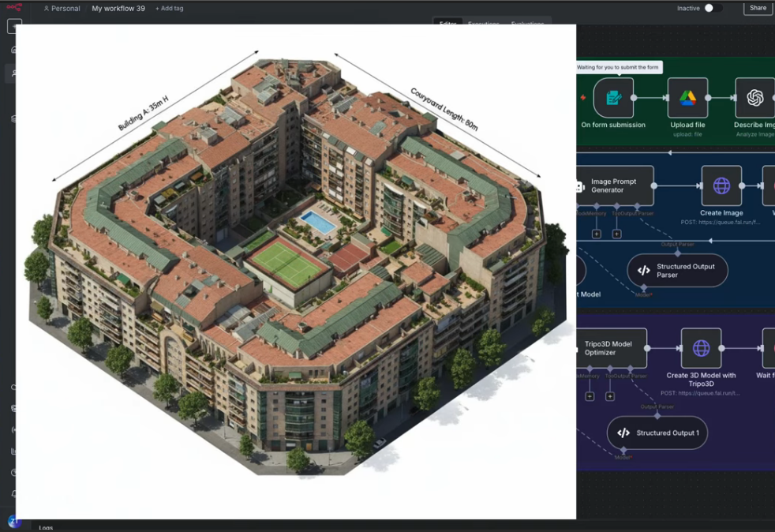Select the Structured Output 1 node

coord(657,433)
